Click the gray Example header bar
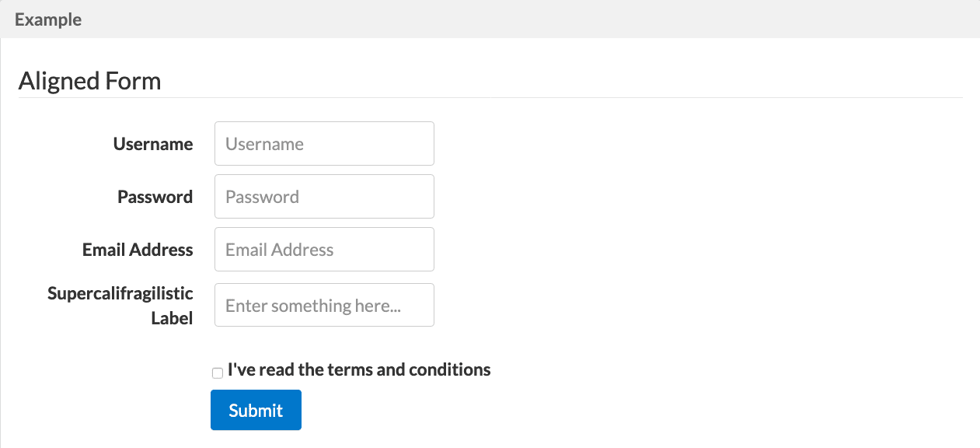This screenshot has height=448, width=980. tap(490, 19)
